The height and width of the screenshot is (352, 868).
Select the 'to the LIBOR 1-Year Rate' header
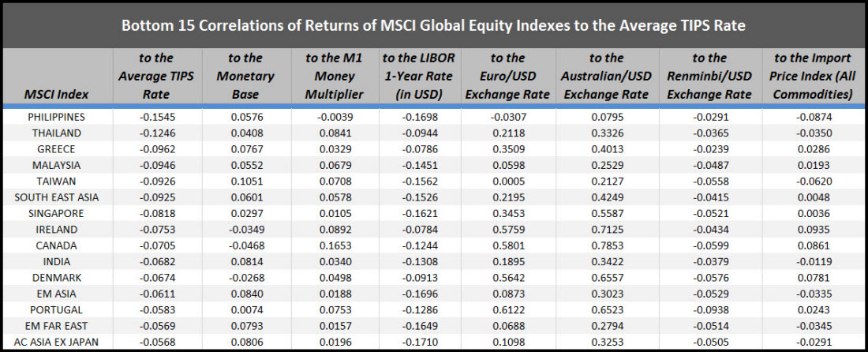(418, 77)
